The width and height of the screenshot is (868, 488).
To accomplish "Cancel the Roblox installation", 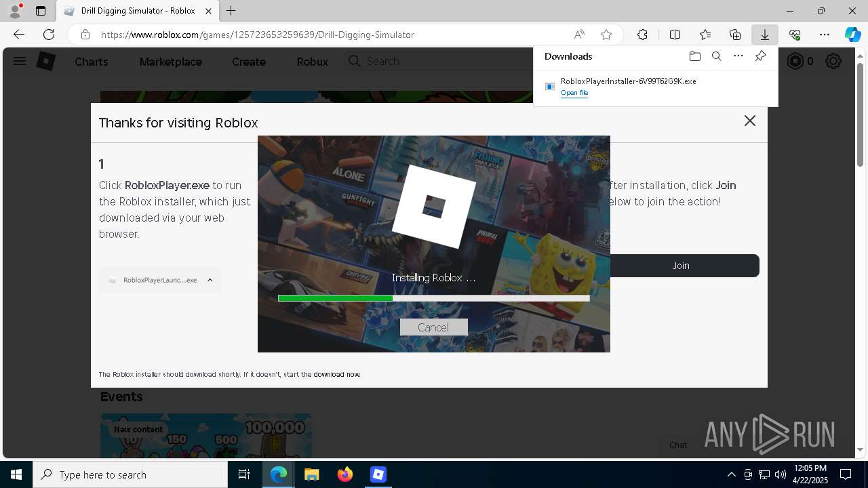I will [433, 327].
